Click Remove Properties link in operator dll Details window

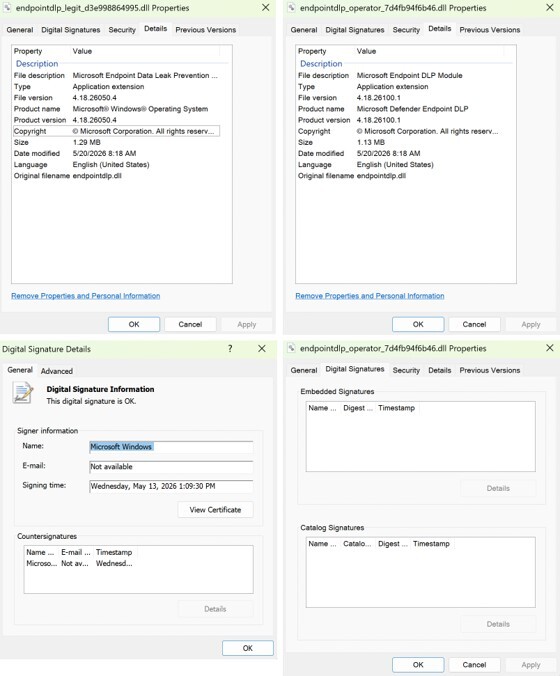370,296
